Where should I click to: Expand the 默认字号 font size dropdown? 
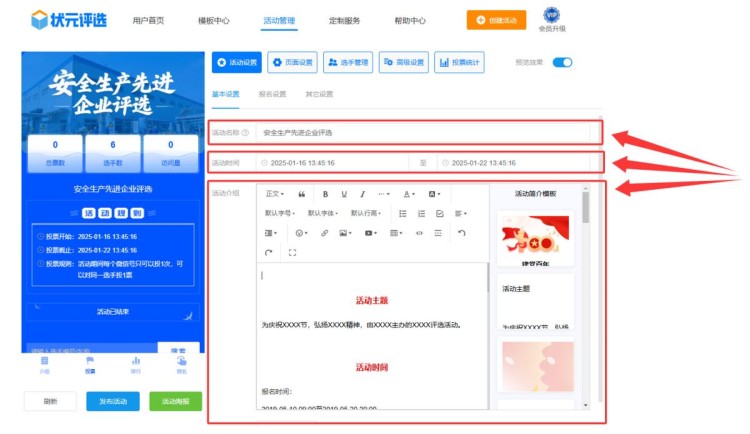pos(281,213)
